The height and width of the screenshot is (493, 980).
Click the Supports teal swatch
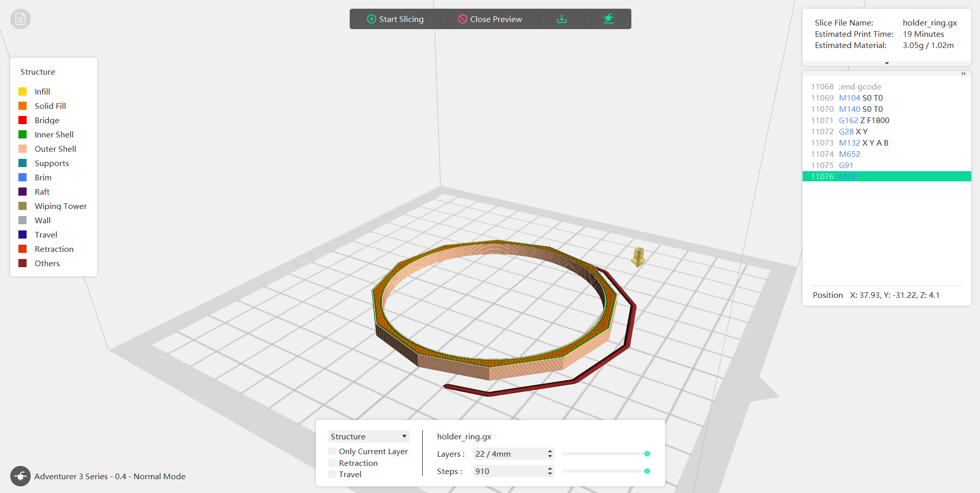coord(22,163)
